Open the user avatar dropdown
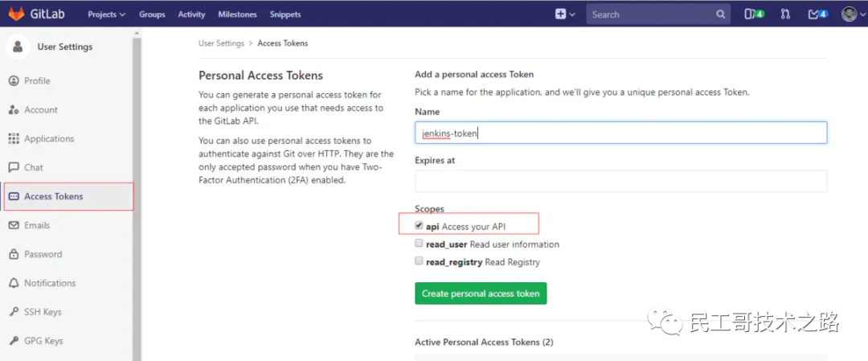This screenshot has height=361, width=868. (x=853, y=14)
